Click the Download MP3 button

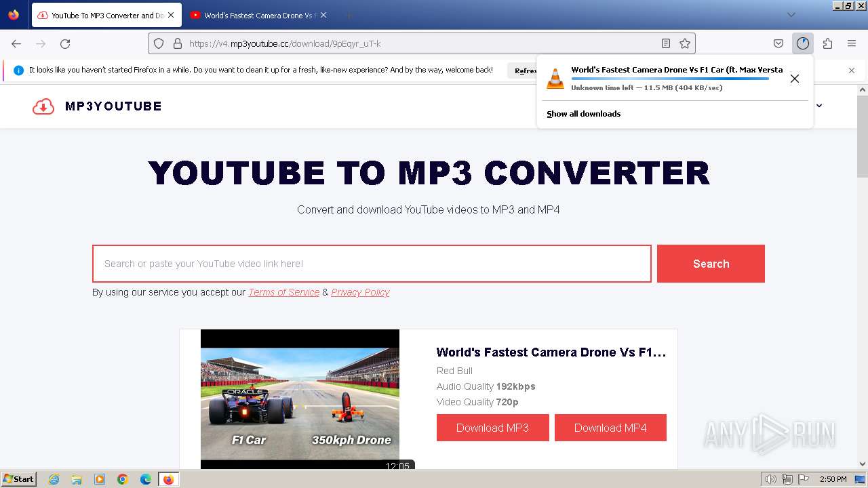[x=492, y=428]
